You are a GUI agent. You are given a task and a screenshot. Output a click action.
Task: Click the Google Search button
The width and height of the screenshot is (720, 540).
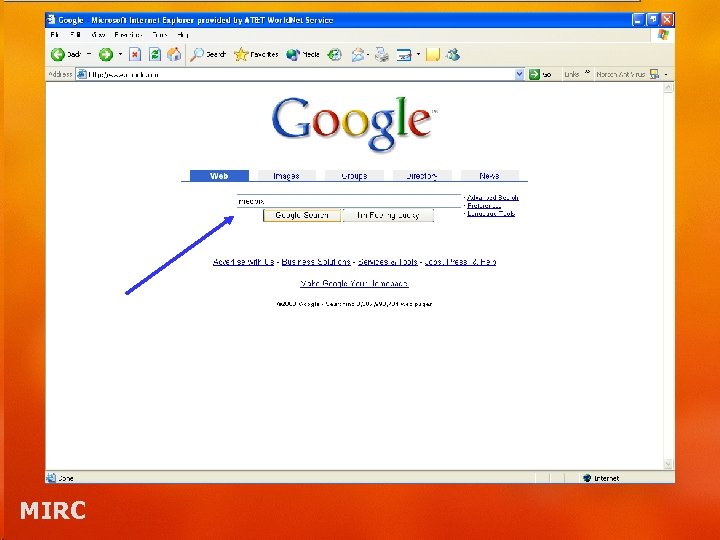coord(302,215)
